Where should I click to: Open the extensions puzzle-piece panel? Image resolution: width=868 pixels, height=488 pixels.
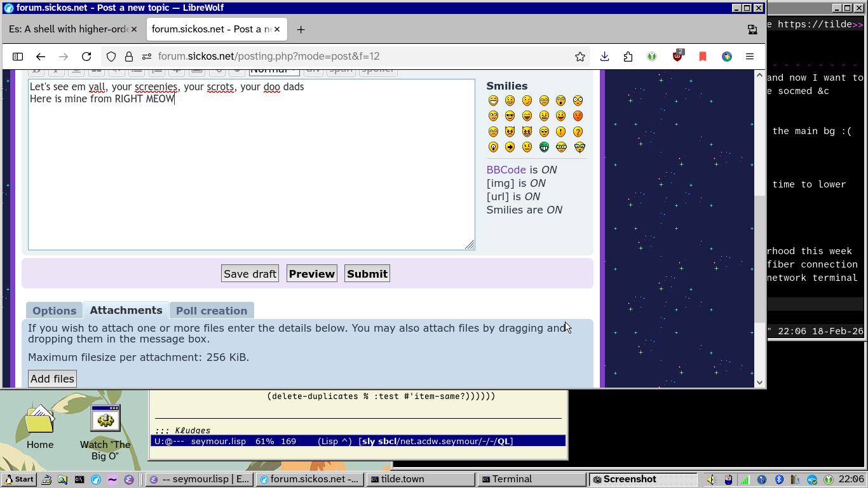[628, 56]
